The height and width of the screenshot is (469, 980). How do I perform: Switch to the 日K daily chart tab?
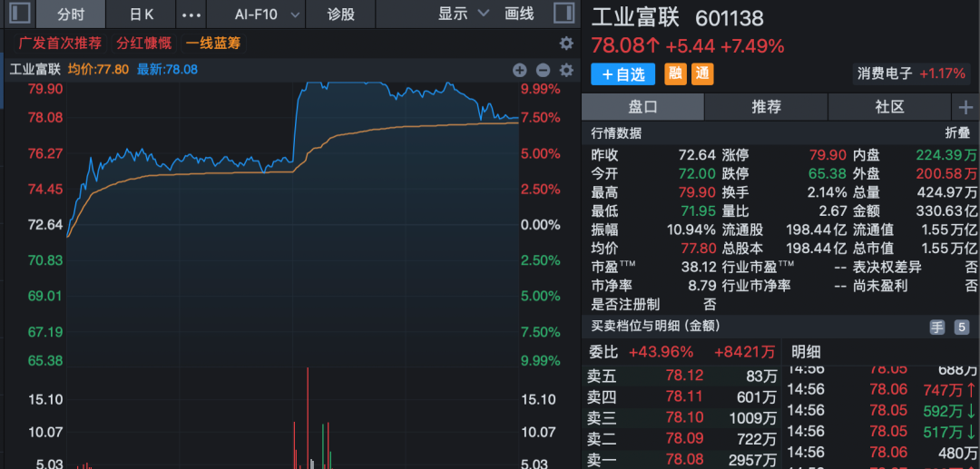tap(142, 15)
